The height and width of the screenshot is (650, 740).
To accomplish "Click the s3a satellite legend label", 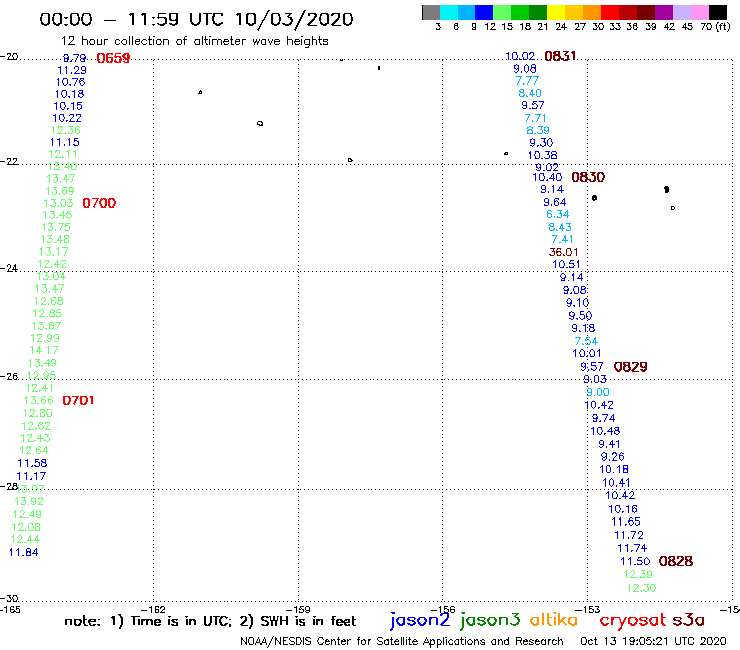I will click(688, 620).
